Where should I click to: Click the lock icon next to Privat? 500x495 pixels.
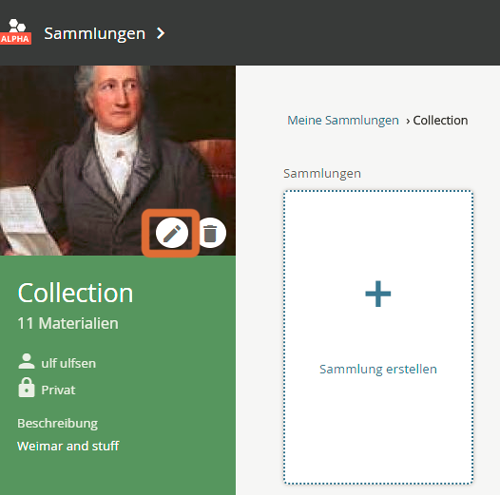tap(26, 388)
